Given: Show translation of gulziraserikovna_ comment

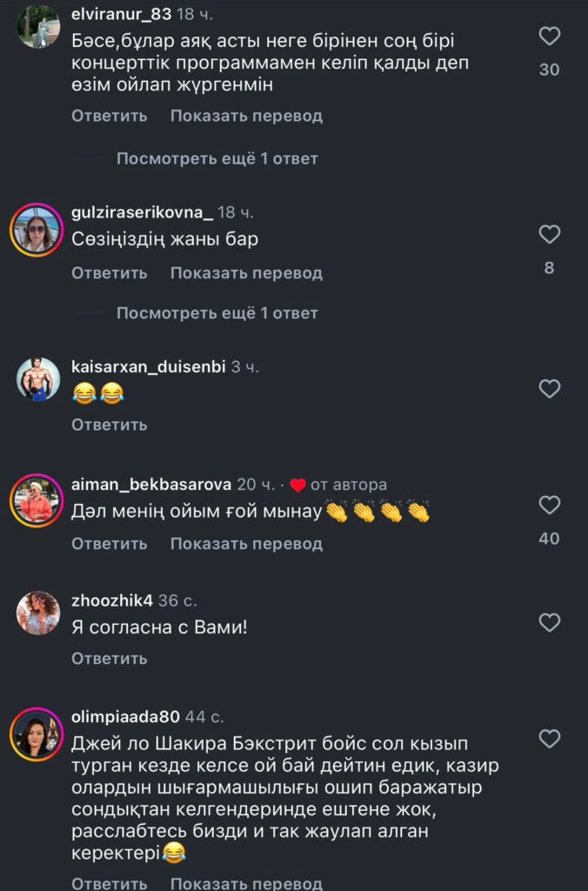Looking at the screenshot, I should [246, 273].
